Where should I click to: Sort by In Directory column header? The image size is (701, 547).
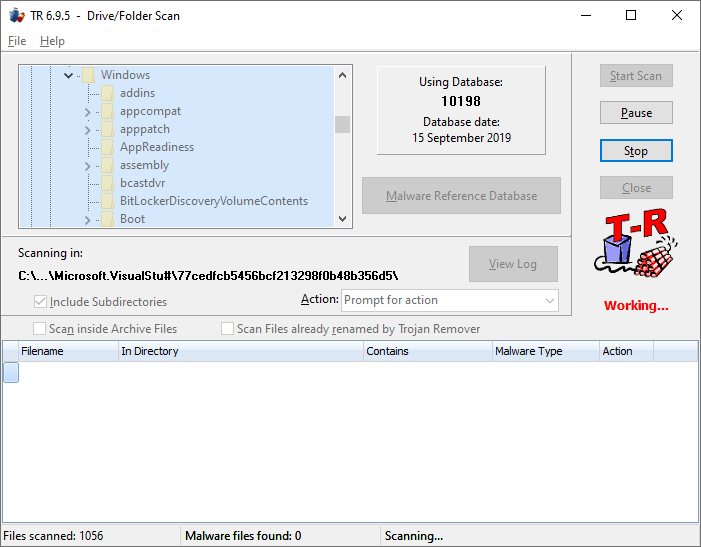click(241, 351)
